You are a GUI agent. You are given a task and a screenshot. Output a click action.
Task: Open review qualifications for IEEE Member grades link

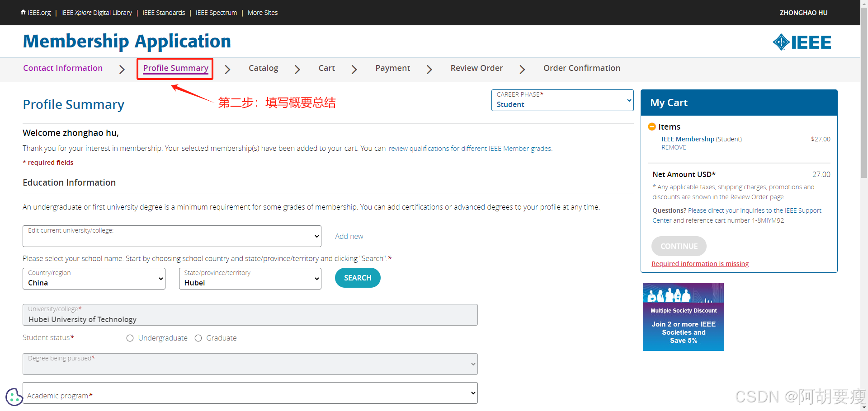click(470, 149)
